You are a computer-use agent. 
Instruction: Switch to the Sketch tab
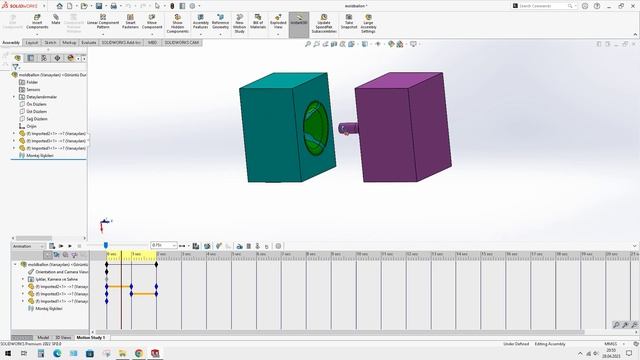[x=50, y=42]
